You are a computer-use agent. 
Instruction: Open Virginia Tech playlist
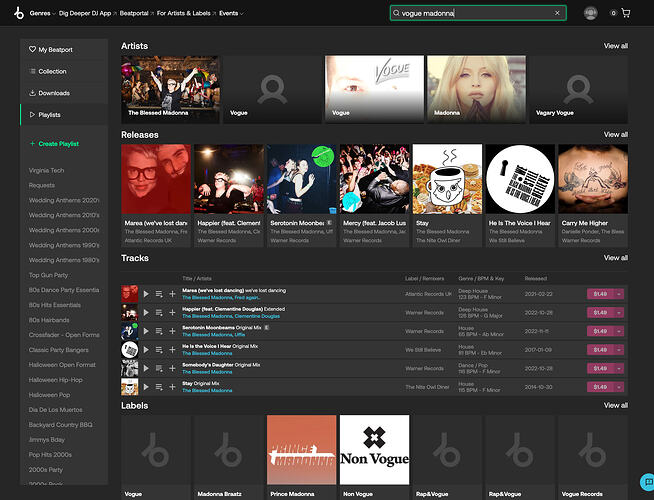pyautogui.click(x=46, y=171)
